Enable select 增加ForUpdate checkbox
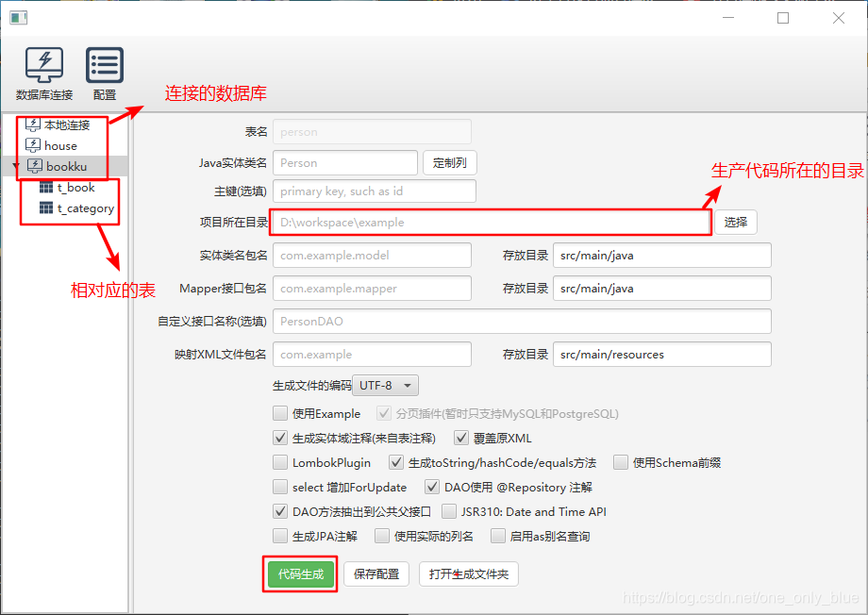868x615 pixels. tap(280, 487)
